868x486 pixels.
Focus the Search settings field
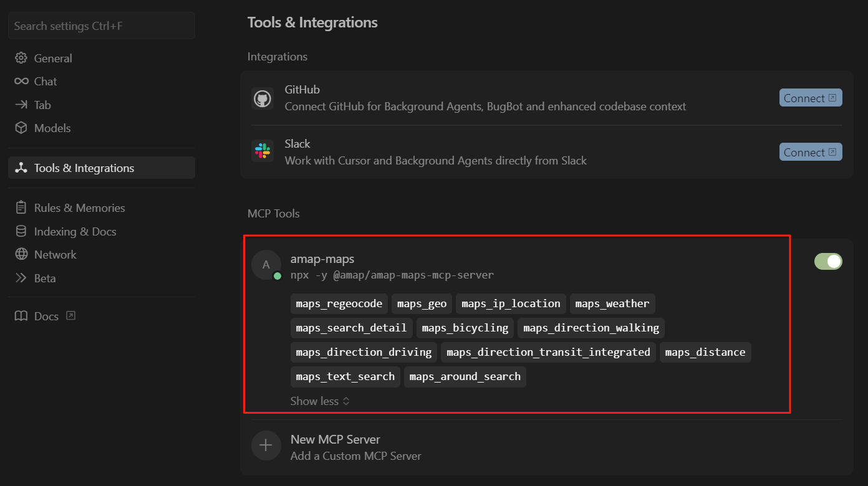tap(102, 26)
